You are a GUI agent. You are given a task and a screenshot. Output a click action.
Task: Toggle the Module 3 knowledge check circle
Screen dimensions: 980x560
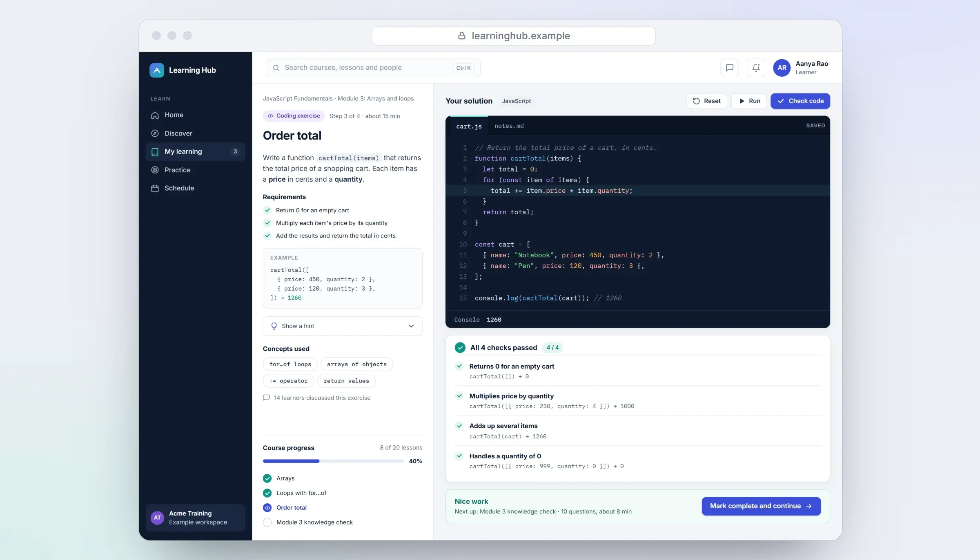tap(267, 522)
